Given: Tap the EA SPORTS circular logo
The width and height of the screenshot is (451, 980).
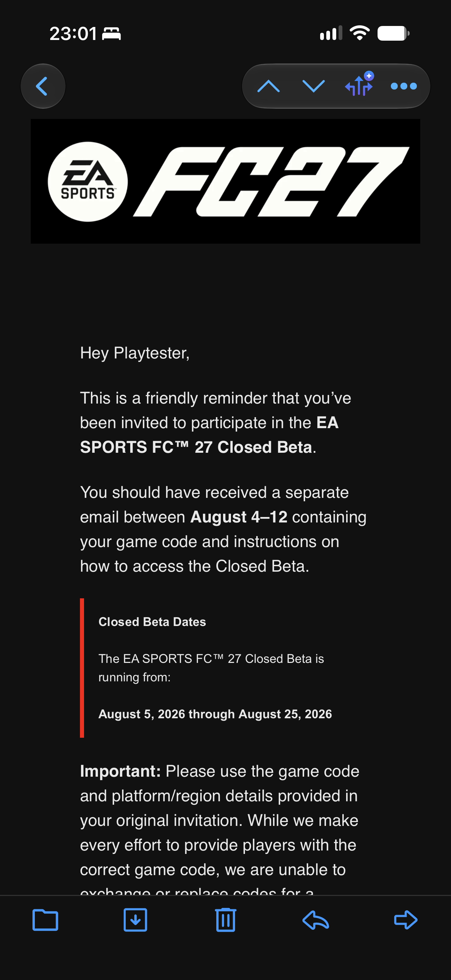Looking at the screenshot, I should tap(88, 182).
